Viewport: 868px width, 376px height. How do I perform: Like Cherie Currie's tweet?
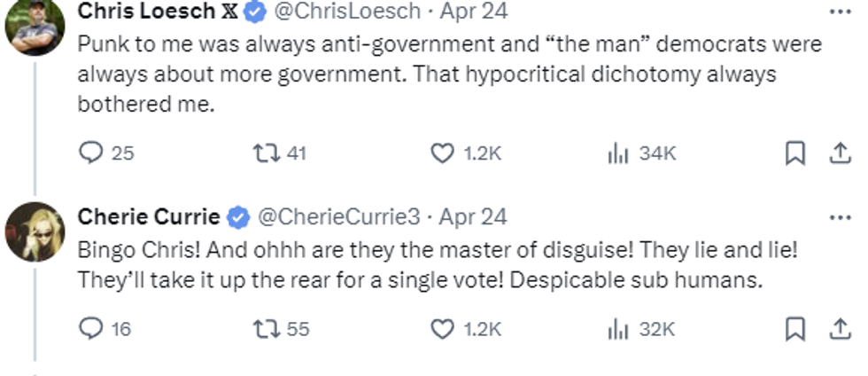442,329
